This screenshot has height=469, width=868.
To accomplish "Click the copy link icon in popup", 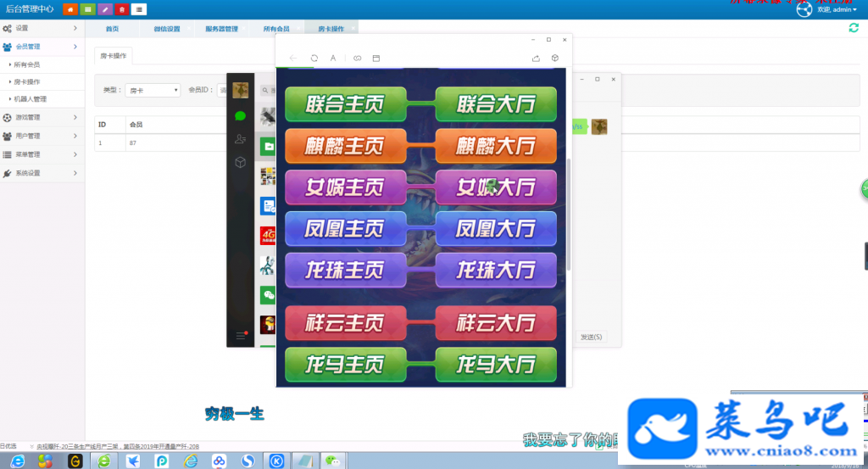I will pyautogui.click(x=357, y=59).
